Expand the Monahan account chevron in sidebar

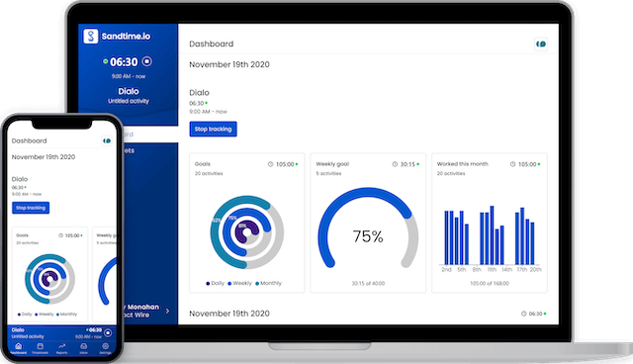[167, 311]
